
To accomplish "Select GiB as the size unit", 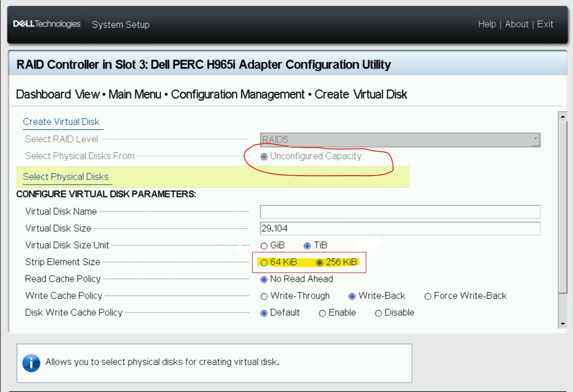I will [264, 246].
